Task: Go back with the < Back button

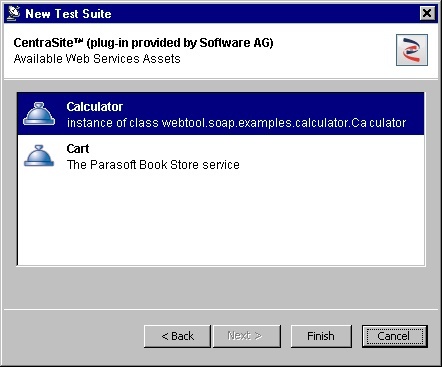Action: pyautogui.click(x=177, y=336)
